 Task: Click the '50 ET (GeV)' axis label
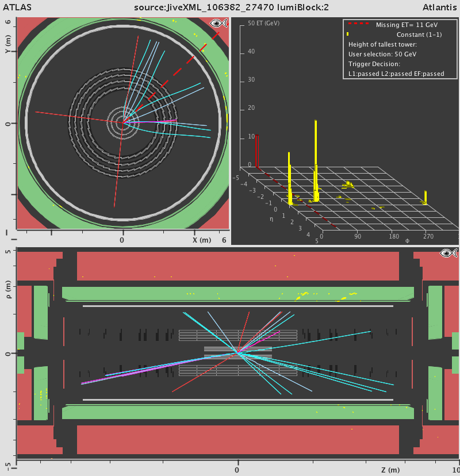(x=263, y=24)
